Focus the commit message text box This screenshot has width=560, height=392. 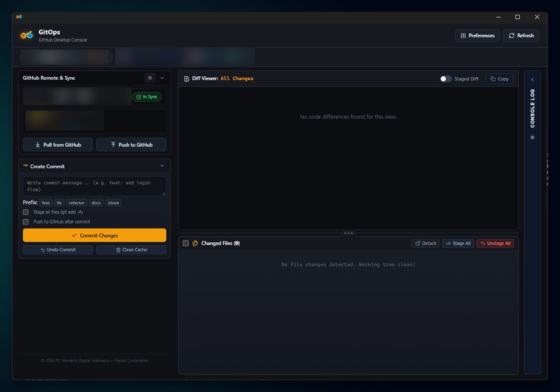[x=94, y=186]
